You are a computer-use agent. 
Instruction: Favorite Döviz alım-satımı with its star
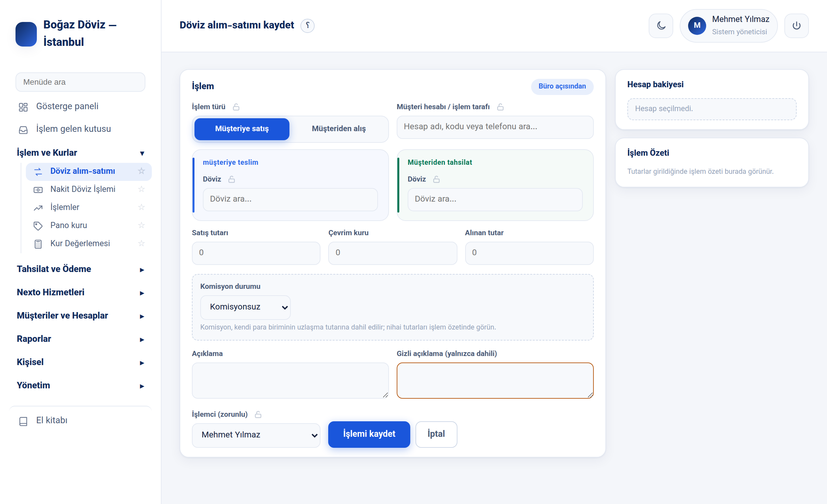click(141, 171)
